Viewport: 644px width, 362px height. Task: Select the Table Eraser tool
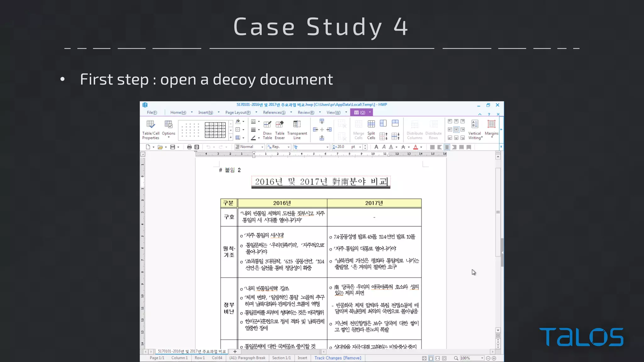pos(280,129)
